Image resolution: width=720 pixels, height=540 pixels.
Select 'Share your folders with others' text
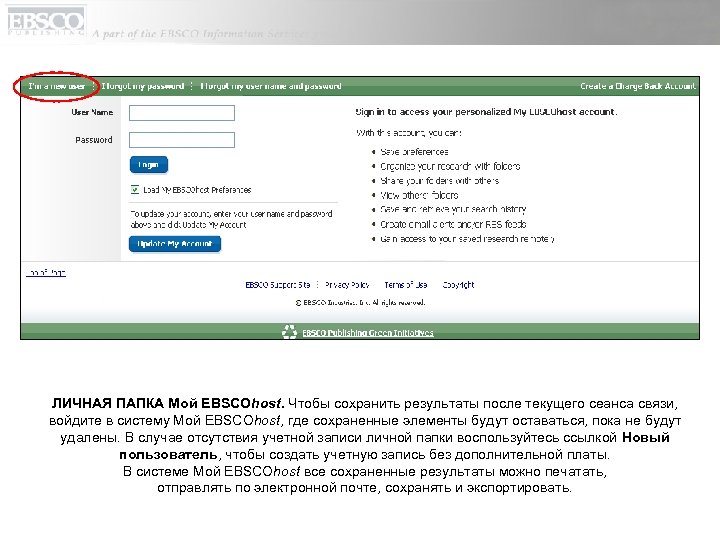[x=439, y=181]
